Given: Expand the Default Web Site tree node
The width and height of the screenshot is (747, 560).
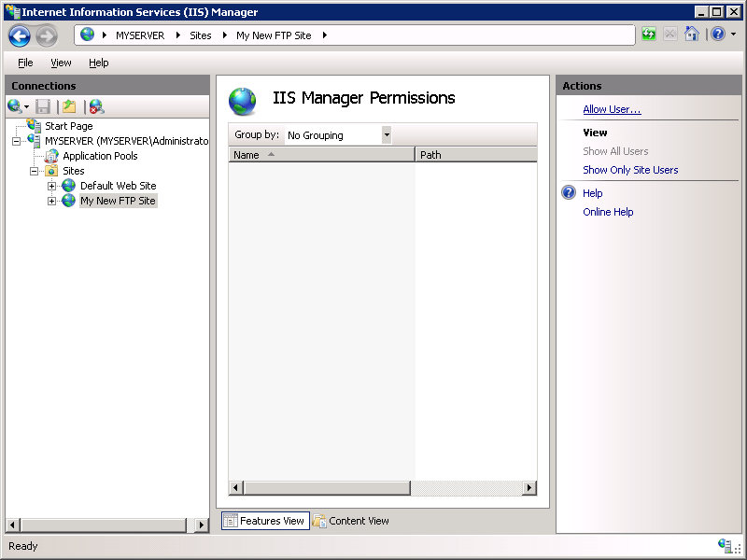Looking at the screenshot, I should tap(53, 186).
